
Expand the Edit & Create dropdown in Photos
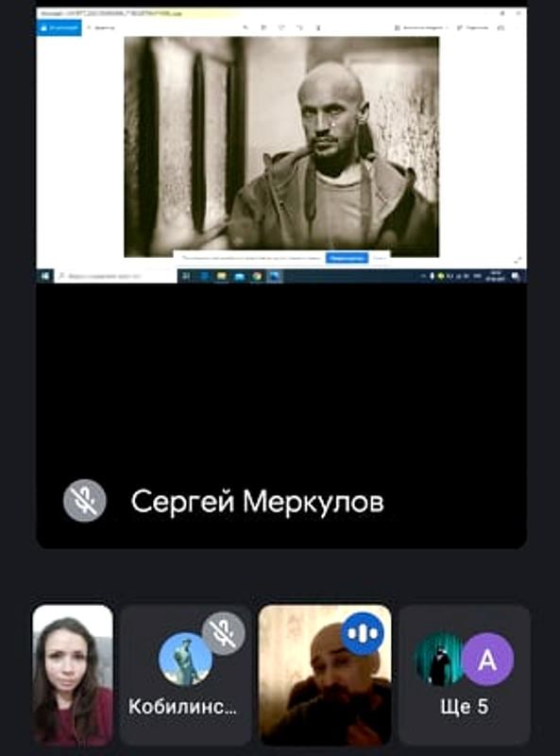[422, 28]
